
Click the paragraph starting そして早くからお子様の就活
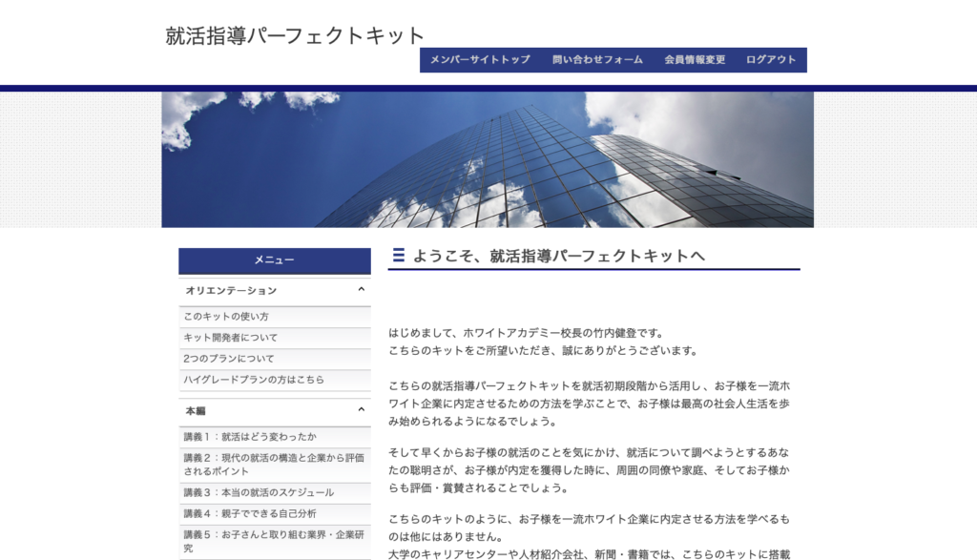(589, 470)
